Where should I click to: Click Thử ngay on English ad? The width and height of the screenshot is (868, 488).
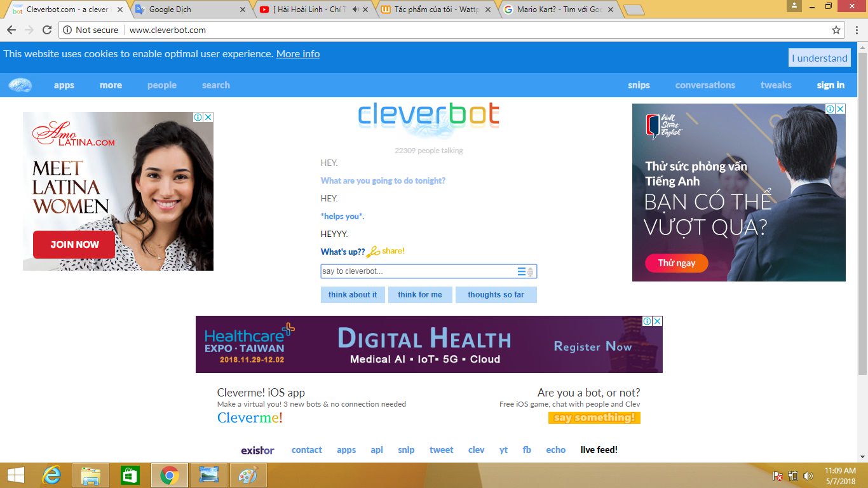676,263
